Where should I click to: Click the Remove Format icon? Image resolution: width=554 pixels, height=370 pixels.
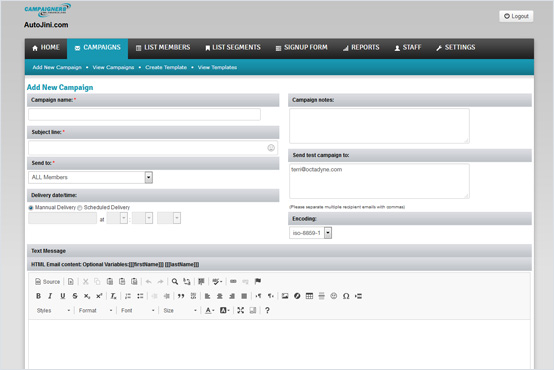113,296
